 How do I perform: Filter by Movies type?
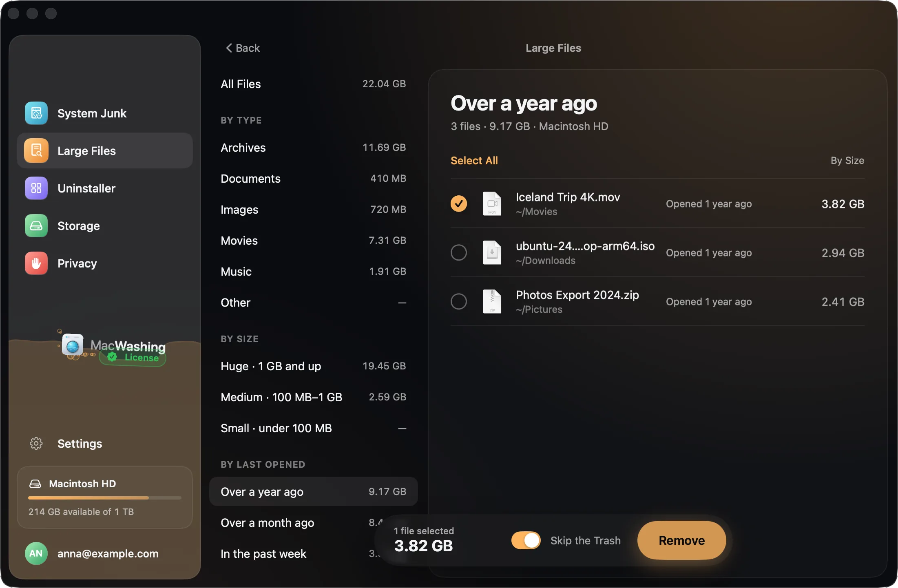[313, 241]
